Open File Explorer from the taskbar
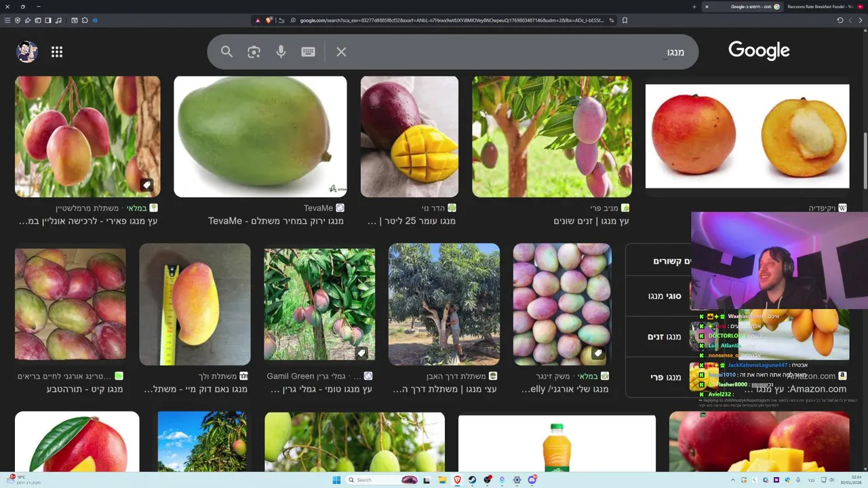The width and height of the screenshot is (868, 488). tap(442, 480)
